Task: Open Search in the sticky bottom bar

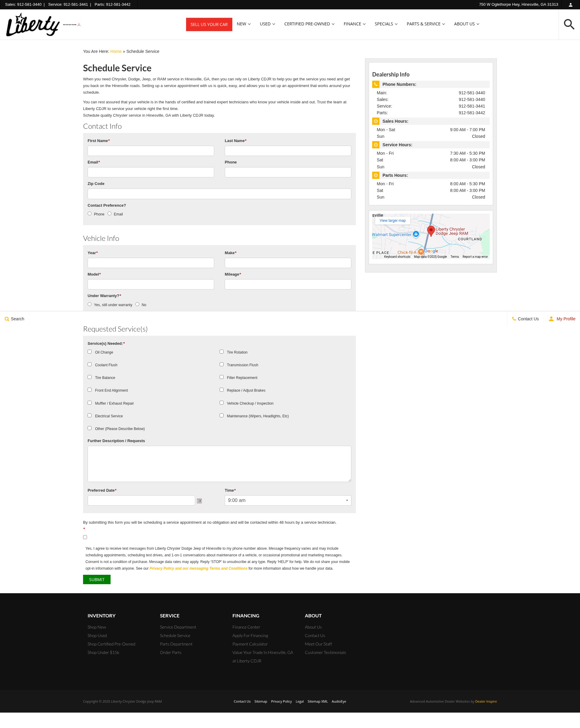Action: pos(14,319)
